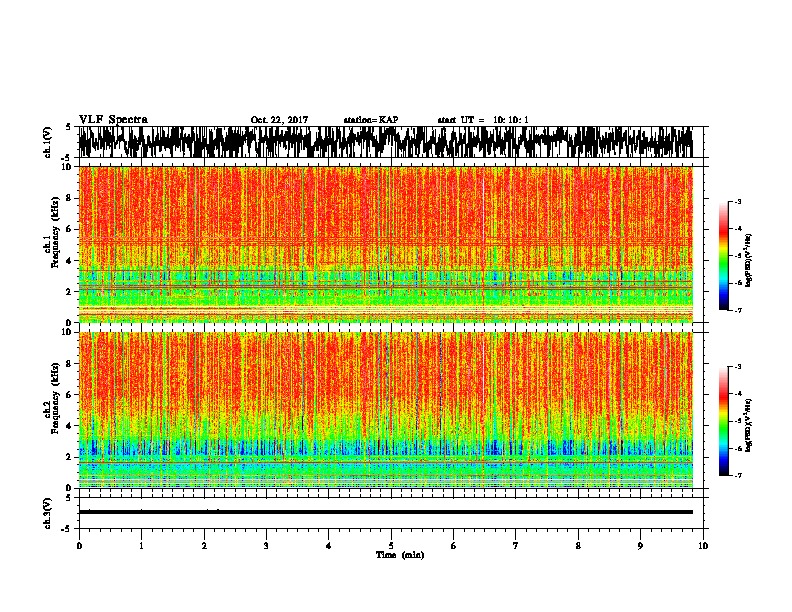Viewport: 792px width, 612px height.
Task: Click the ch.1 spectrogram color scale bar
Action: pos(723,256)
